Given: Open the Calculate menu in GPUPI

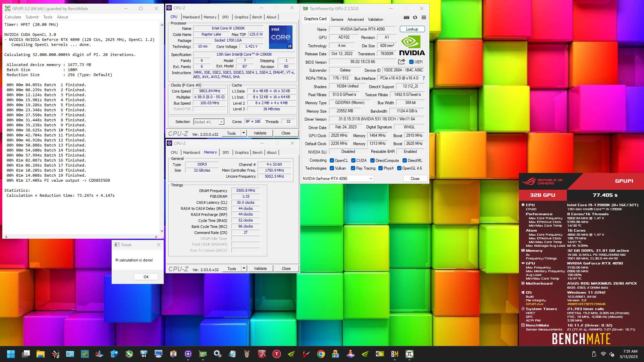Looking at the screenshot, I should 13,17.
